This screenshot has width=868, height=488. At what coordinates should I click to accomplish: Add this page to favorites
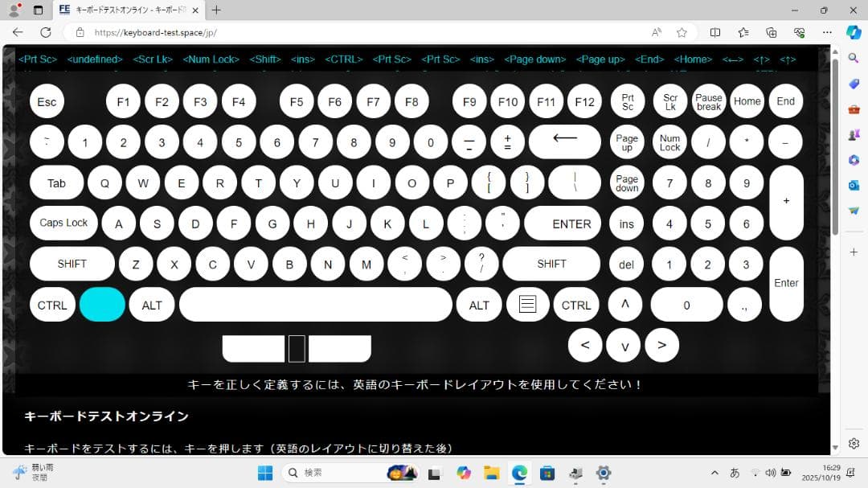coord(682,33)
